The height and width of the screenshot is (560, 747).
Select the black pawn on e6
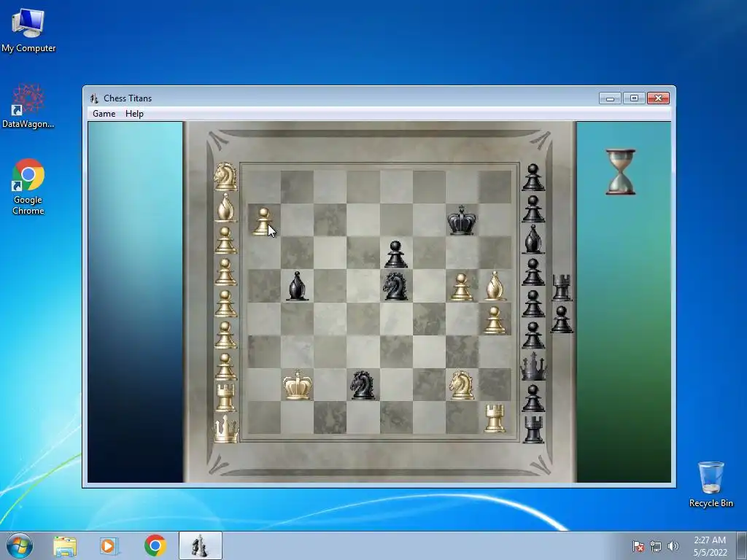(395, 254)
